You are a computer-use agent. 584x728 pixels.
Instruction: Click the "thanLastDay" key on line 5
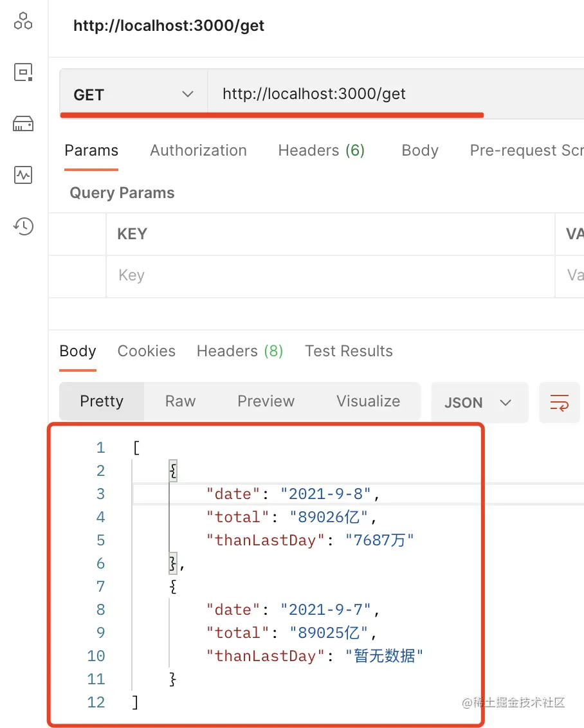pos(265,540)
